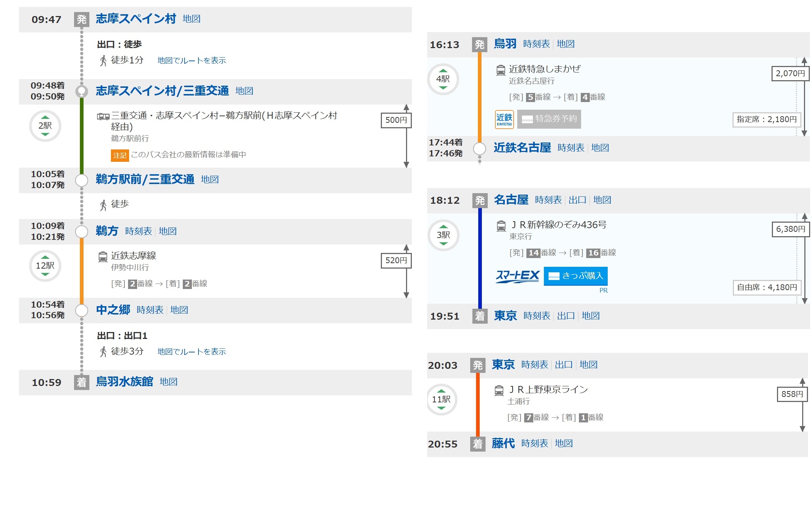This screenshot has width=812, height=523.
Task: Click the 発 badge next to 志摩スペイン村
Action: (x=82, y=19)
